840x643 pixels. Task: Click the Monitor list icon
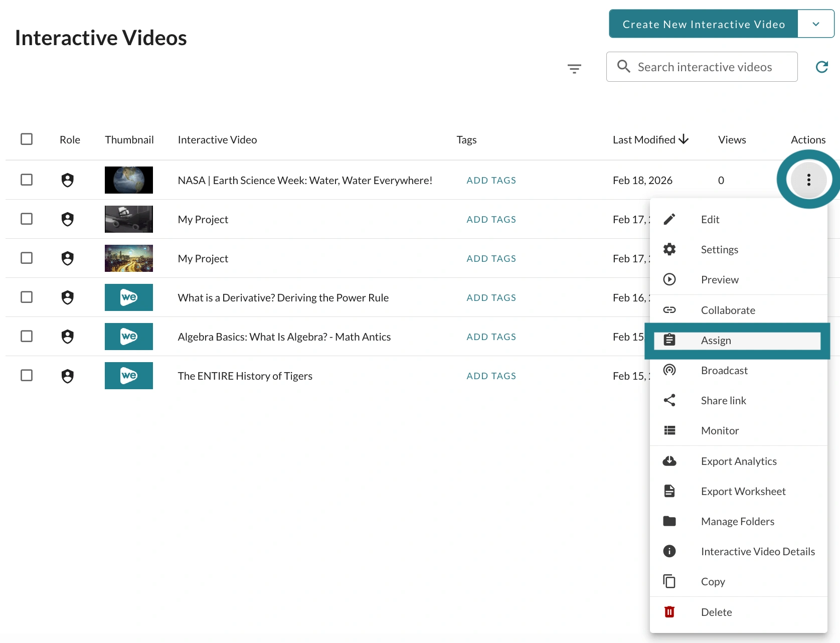[669, 430]
